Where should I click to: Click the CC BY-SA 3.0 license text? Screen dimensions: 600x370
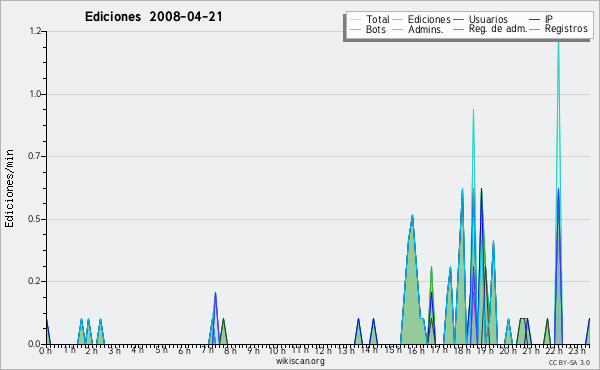click(569, 362)
